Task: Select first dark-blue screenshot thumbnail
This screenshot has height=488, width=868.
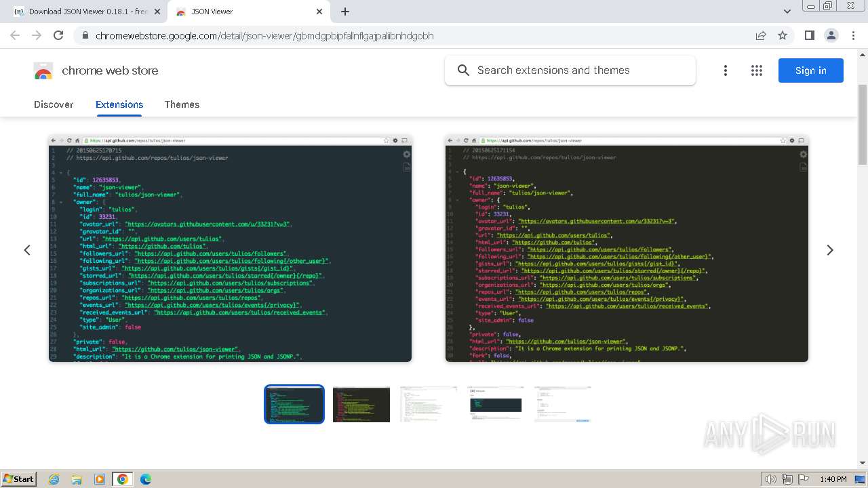Action: (x=294, y=405)
